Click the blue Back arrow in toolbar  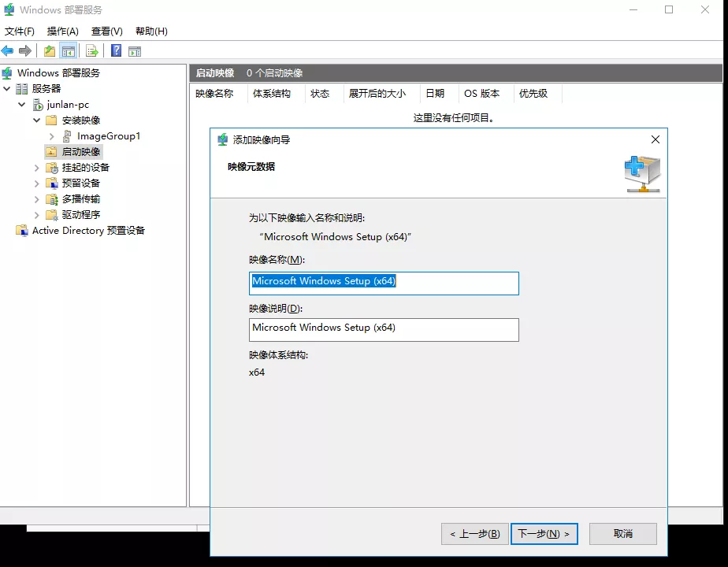(8, 51)
